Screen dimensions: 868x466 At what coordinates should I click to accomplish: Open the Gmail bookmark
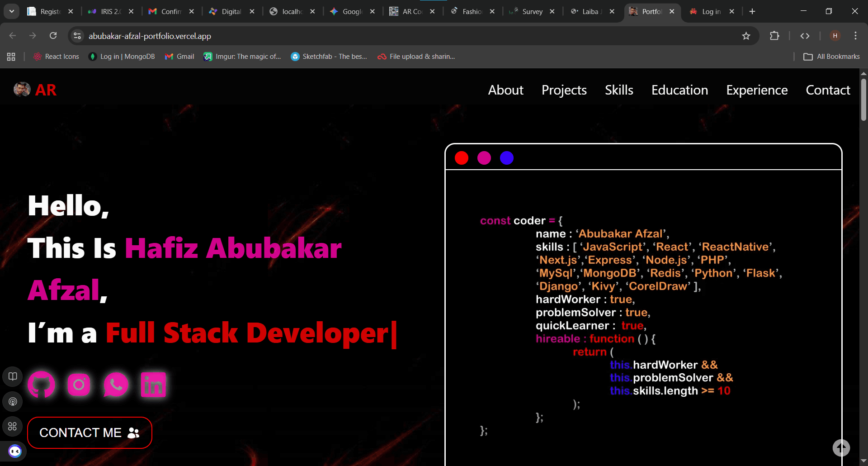[180, 57]
